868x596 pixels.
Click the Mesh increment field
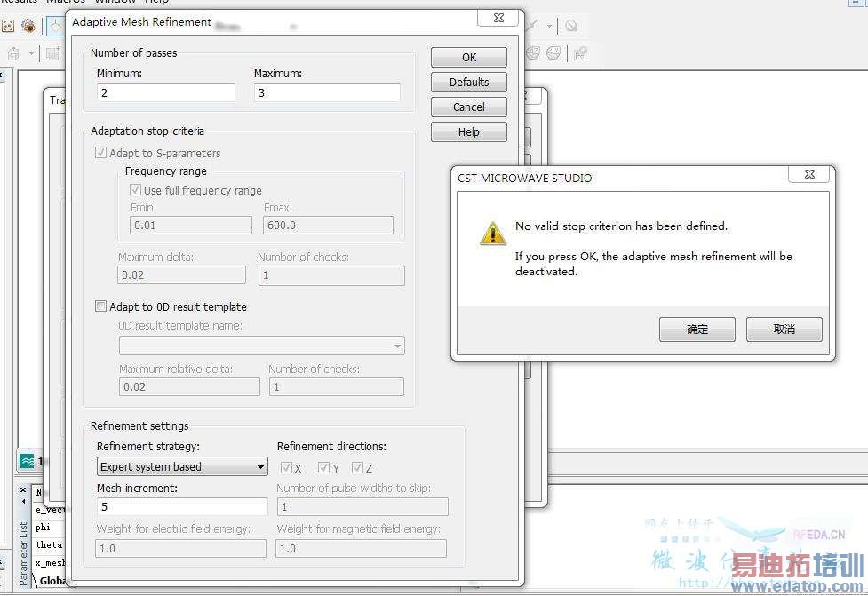(182, 507)
